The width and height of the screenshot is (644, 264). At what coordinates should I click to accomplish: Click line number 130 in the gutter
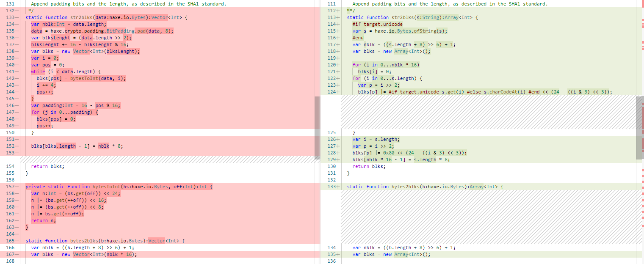pyautogui.click(x=332, y=166)
